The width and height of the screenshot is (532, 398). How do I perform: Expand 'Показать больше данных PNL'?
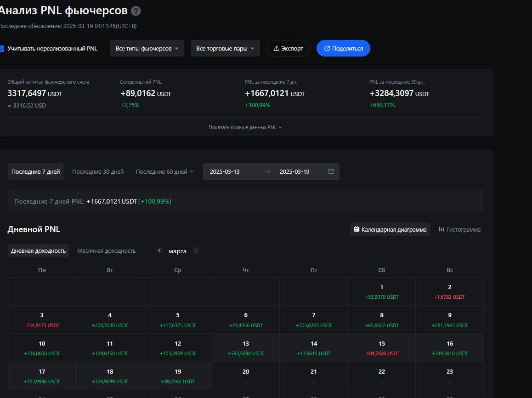coord(245,127)
